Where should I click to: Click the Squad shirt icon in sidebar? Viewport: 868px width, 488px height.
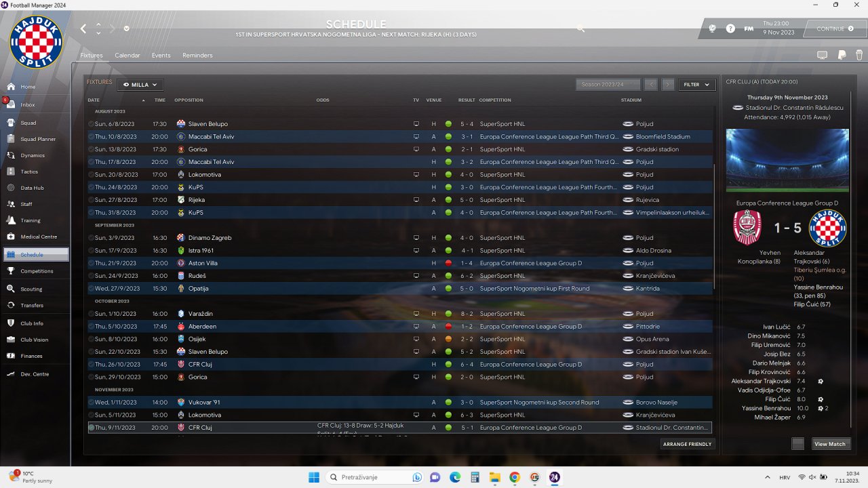pos(12,123)
